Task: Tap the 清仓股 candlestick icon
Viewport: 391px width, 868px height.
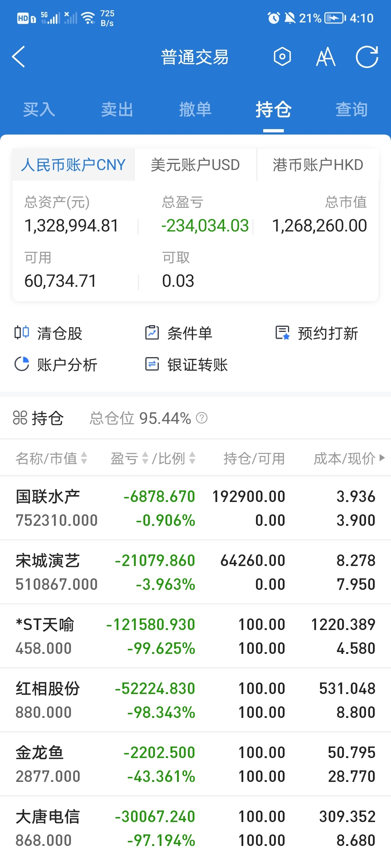Action: point(22,332)
